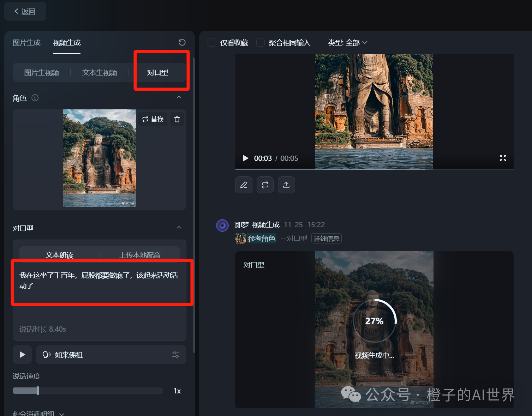Viewport: 532px width, 416px height.
Task: Click the edit pencil icon below the video
Action: (x=244, y=185)
